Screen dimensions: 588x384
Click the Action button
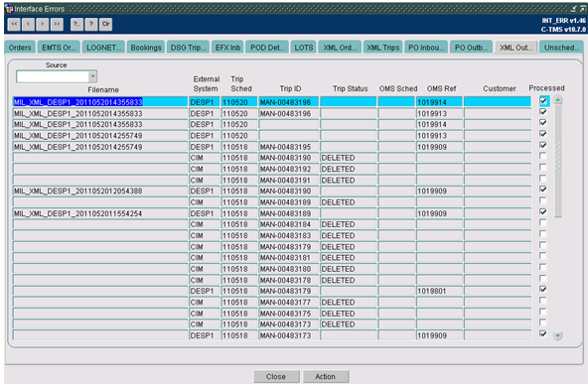326,376
